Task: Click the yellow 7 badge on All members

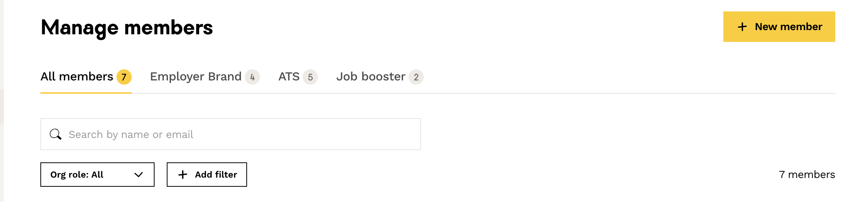Action: click(x=124, y=77)
